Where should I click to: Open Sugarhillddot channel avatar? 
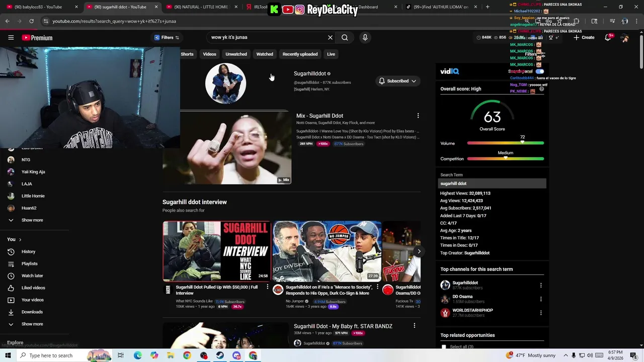point(225,83)
